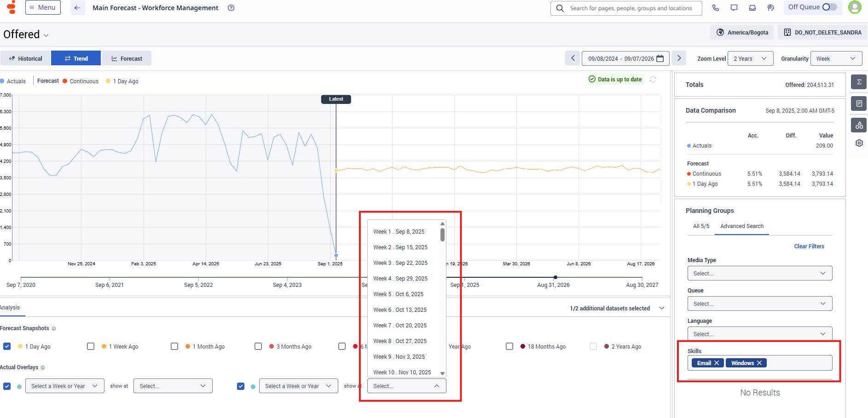The width and height of the screenshot is (868, 418).
Task: Click the timeline range slider handle
Action: tap(555, 277)
